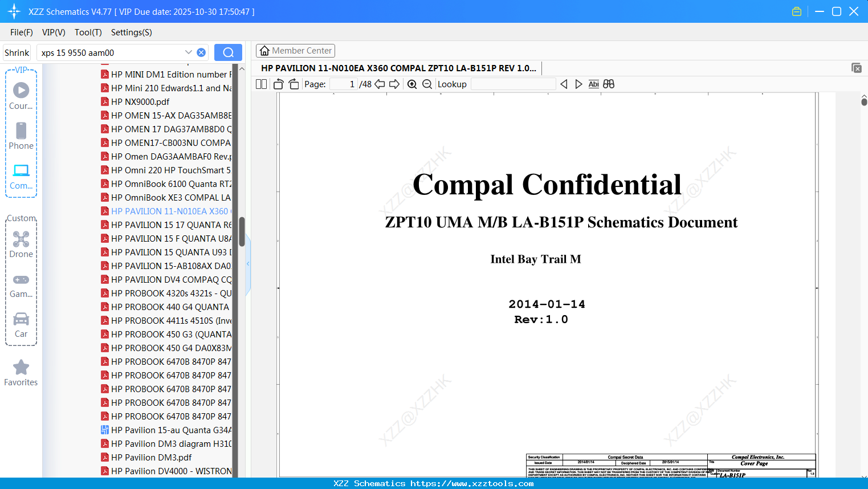Expand the search history dropdown arrow
This screenshot has height=489, width=868.
tap(189, 52)
